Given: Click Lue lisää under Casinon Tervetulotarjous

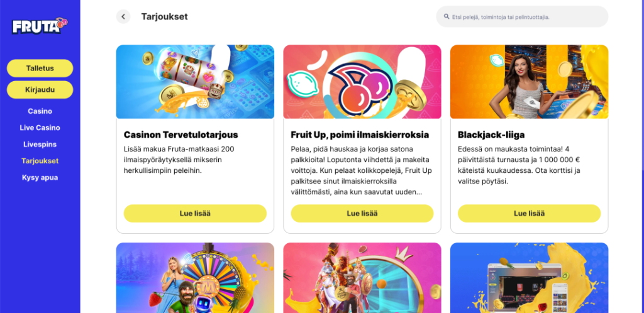Looking at the screenshot, I should (195, 213).
